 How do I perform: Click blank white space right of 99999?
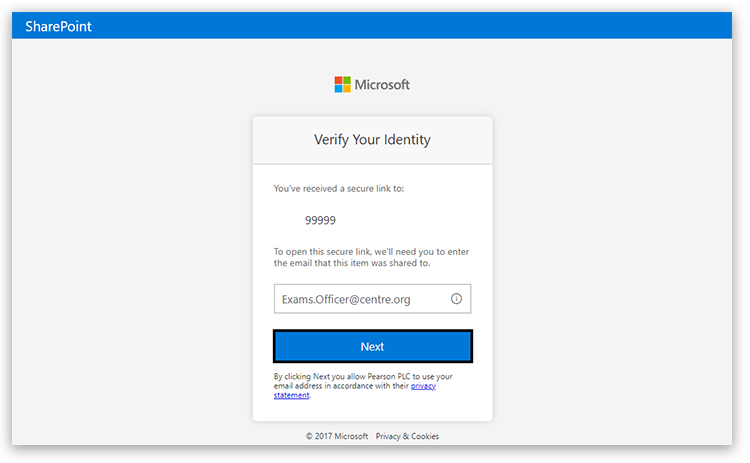click(420, 220)
